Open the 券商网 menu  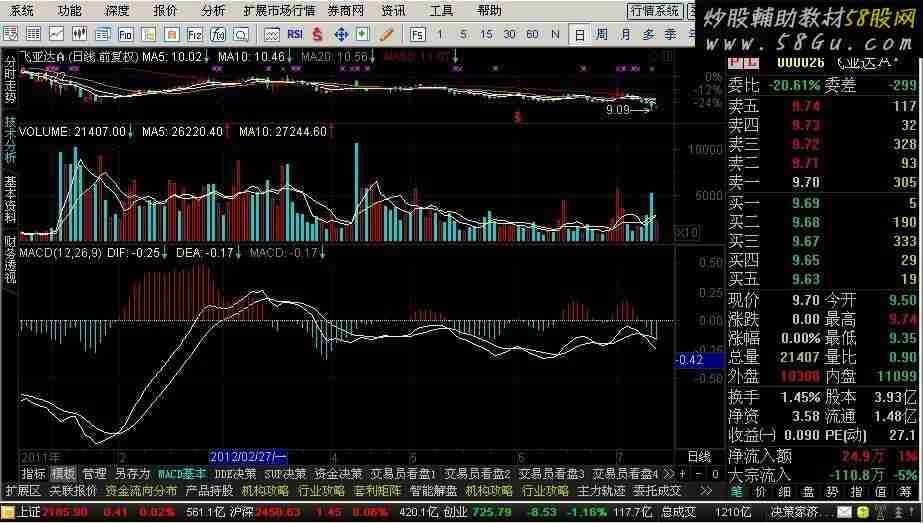346,10
